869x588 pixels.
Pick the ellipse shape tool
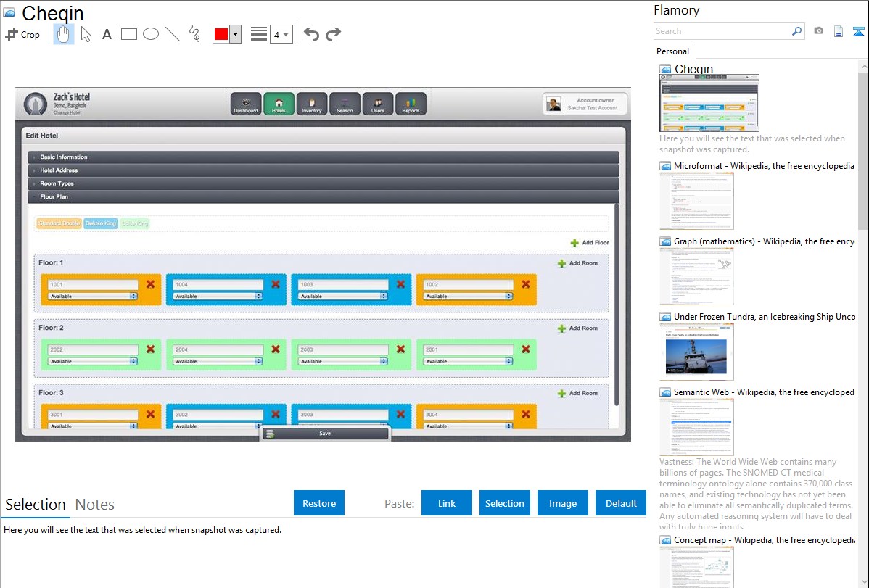tap(151, 34)
